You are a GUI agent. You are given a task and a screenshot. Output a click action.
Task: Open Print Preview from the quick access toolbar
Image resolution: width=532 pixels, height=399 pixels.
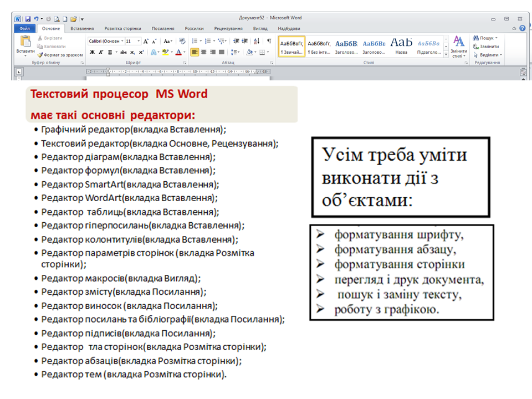[x=57, y=19]
